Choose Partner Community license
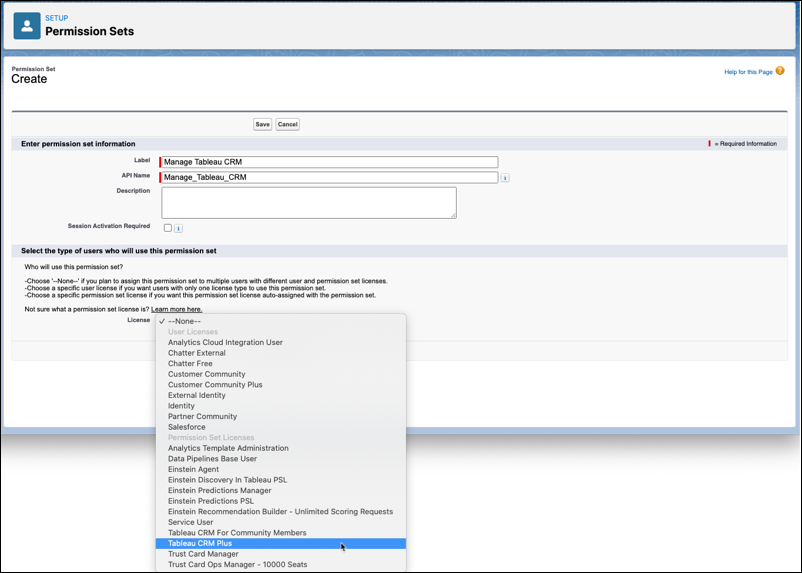 pos(281,416)
